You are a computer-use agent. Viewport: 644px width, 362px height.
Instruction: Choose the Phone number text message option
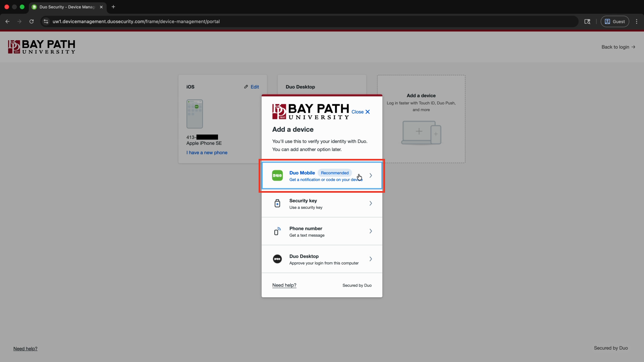coord(322,231)
